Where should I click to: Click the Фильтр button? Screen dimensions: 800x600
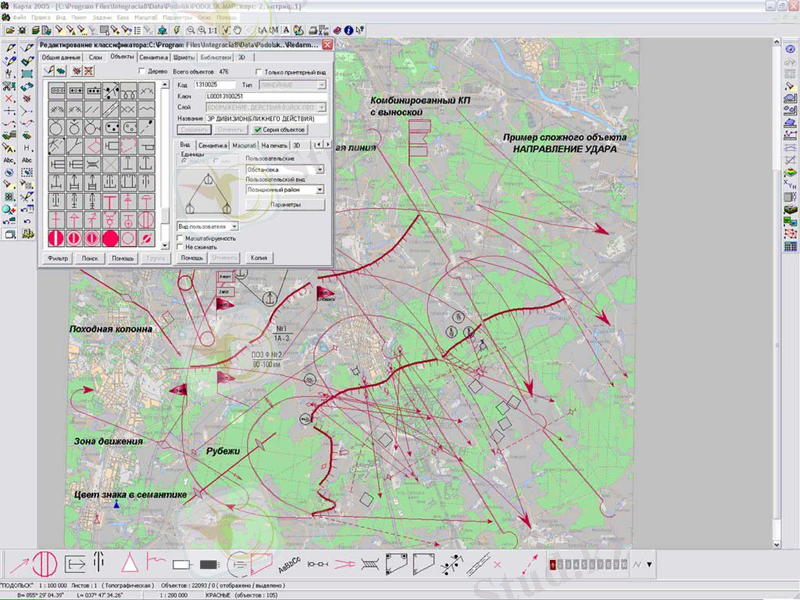(56, 258)
